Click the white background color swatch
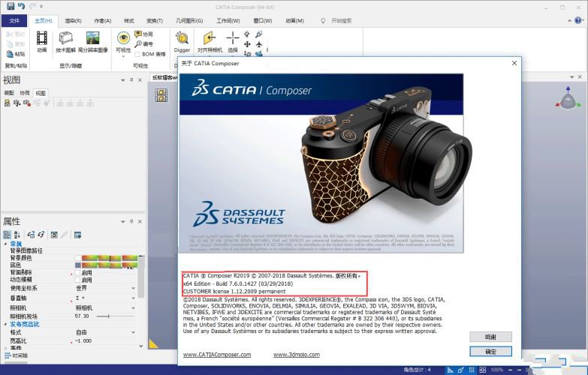The width and height of the screenshot is (588, 375). tap(78, 258)
